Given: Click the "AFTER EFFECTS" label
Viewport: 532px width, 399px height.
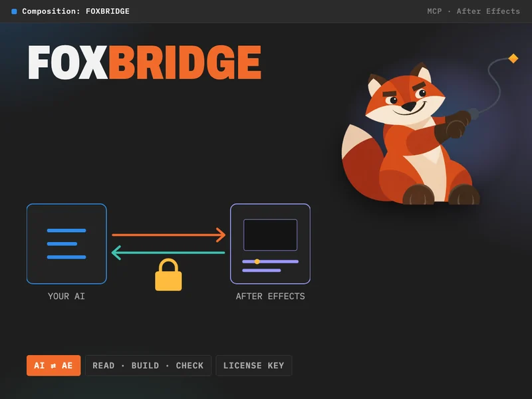Looking at the screenshot, I should click(x=271, y=296).
